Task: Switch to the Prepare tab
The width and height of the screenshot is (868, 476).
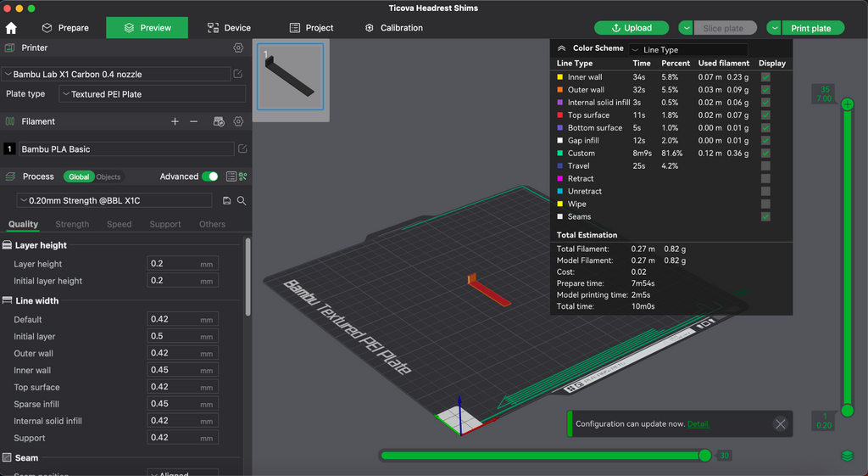Action: [x=65, y=28]
